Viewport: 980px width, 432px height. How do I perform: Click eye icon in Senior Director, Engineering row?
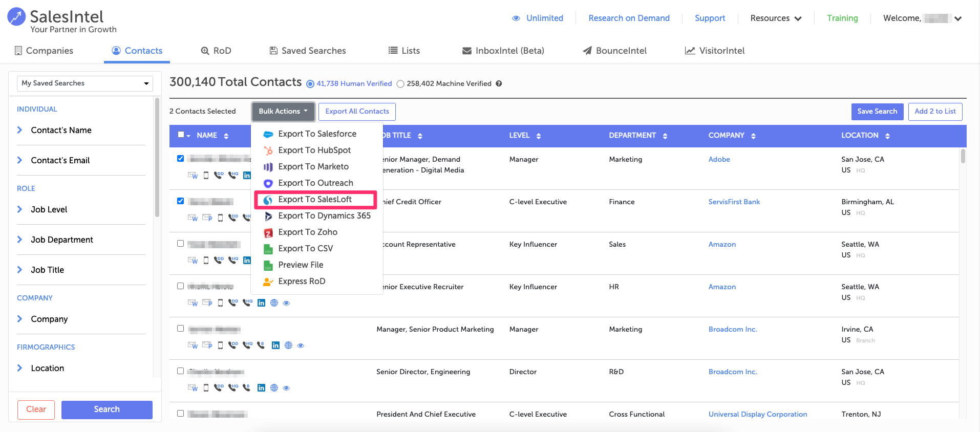[x=286, y=388]
